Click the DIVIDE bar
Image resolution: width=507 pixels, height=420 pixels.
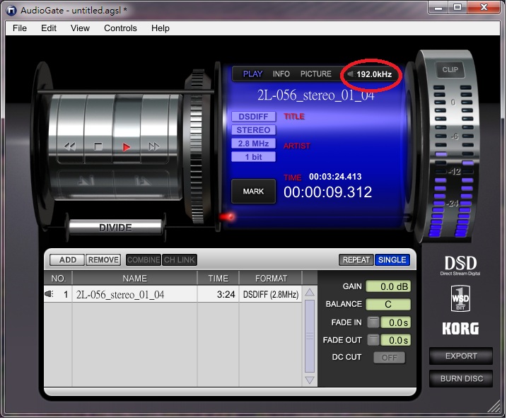click(115, 227)
